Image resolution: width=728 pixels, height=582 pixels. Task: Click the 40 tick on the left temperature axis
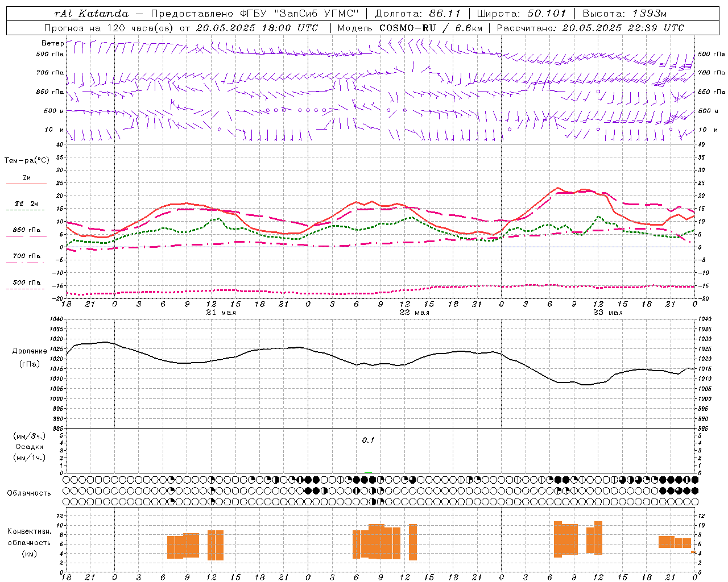(60, 145)
